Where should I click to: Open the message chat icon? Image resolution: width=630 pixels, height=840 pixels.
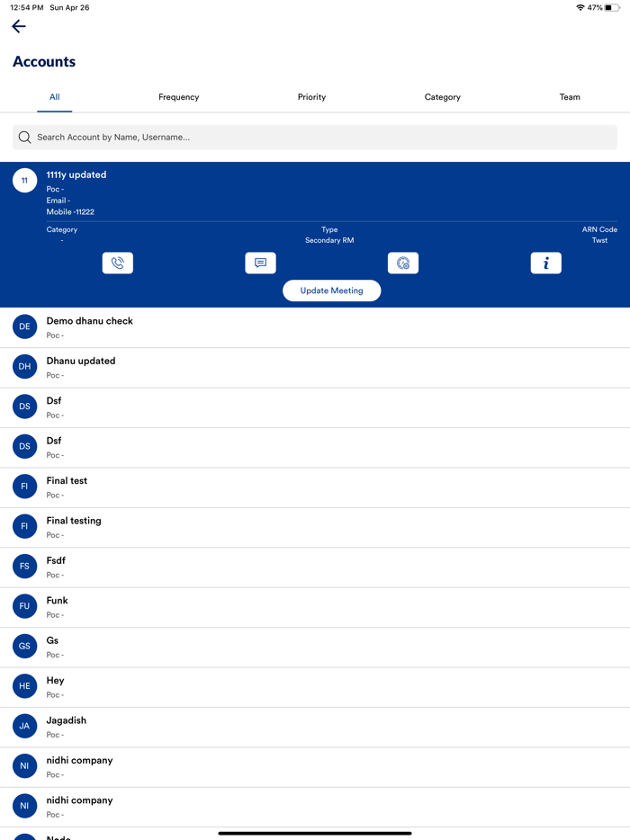tap(261, 263)
